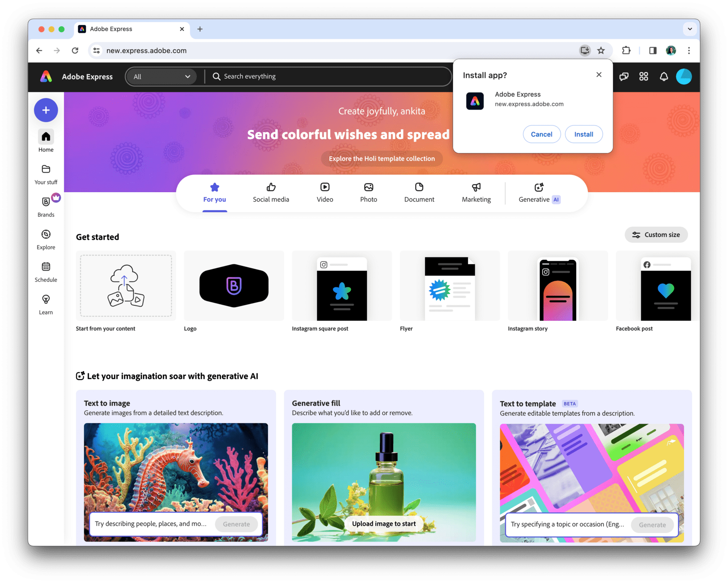Click Generate under Text to image
728x583 pixels.
236,524
